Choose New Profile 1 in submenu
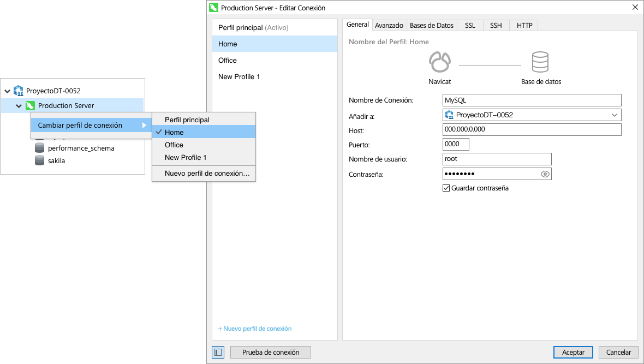This screenshot has height=364, width=644. point(204,157)
